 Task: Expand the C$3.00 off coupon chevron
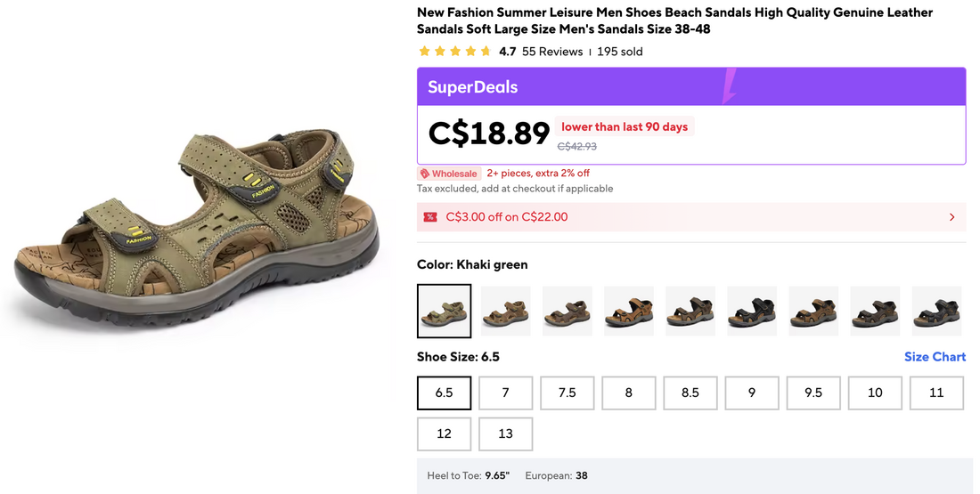[951, 217]
